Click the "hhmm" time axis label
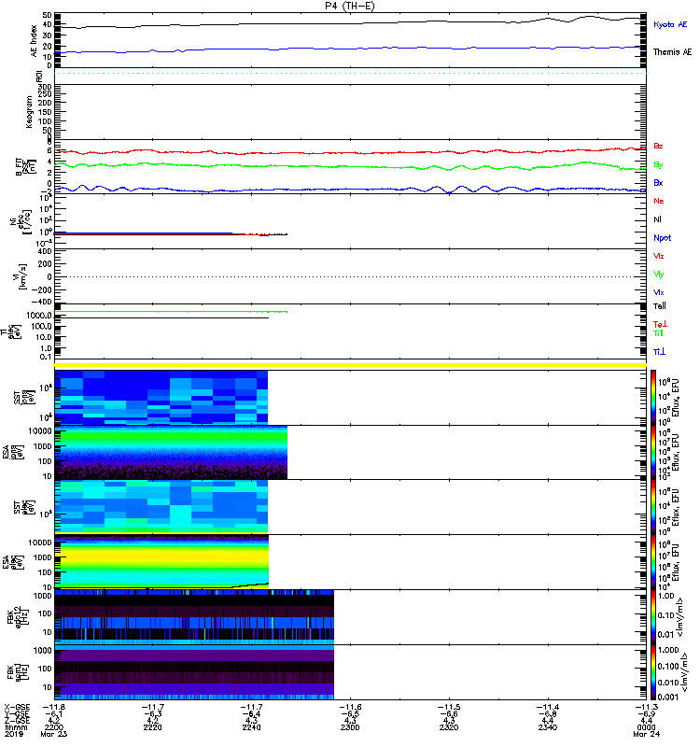This screenshot has width=700, height=747. 16,727
